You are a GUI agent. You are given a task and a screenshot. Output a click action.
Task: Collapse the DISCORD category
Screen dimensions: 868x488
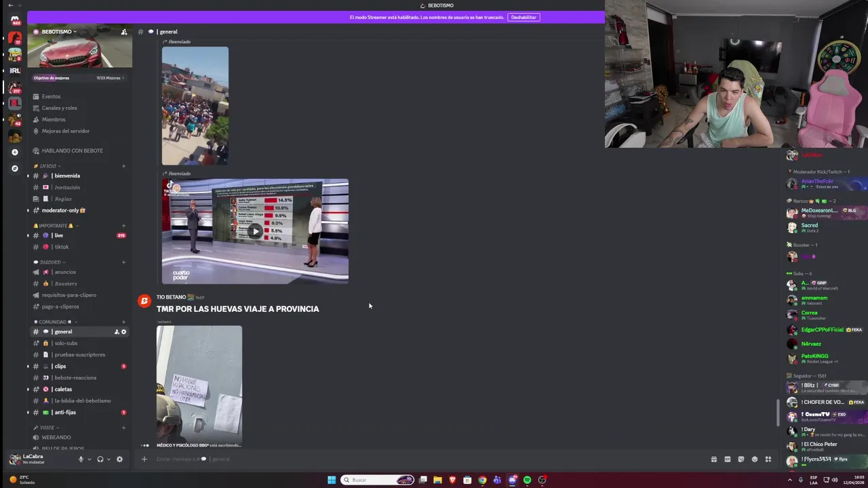[49, 262]
